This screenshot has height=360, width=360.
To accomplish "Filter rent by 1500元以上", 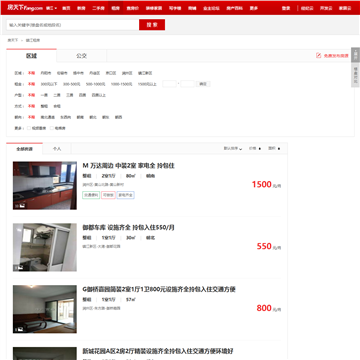I will pyautogui.click(x=147, y=84).
